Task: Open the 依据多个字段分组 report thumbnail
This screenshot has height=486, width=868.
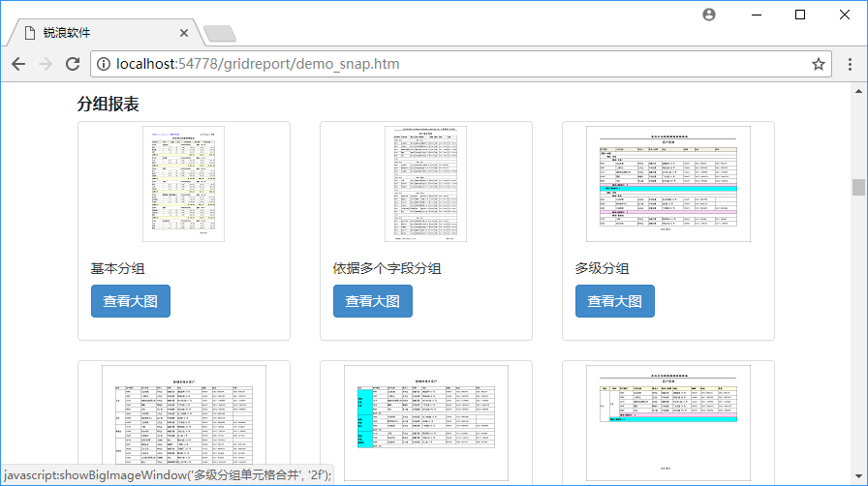Action: [426, 184]
